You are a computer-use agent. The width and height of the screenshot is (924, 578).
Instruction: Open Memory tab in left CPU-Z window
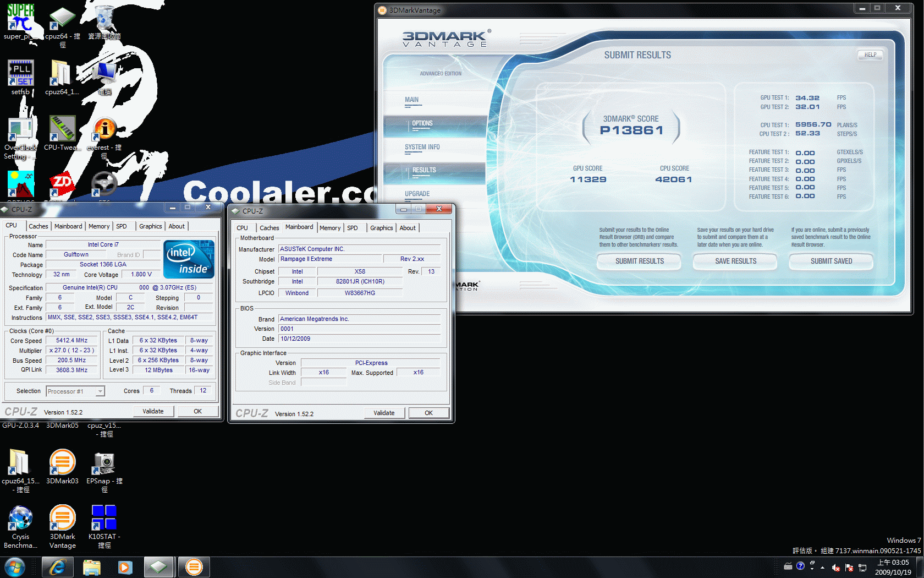click(x=99, y=226)
